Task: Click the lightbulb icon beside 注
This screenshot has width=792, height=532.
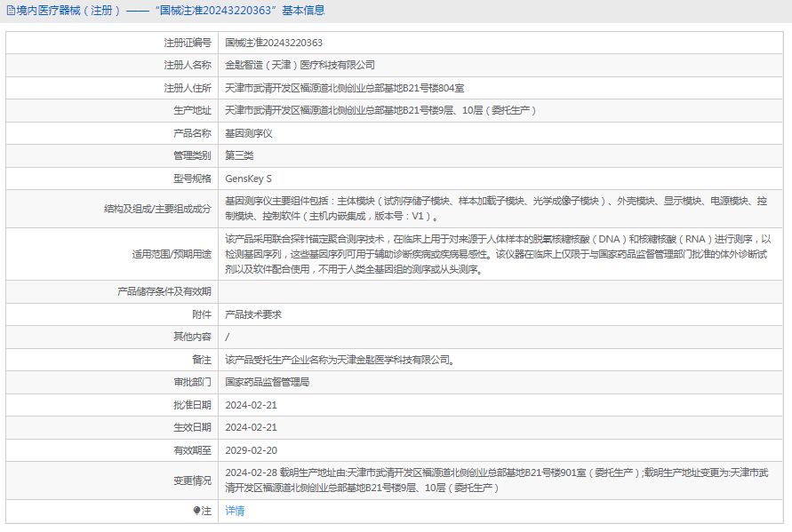Action: [197, 511]
